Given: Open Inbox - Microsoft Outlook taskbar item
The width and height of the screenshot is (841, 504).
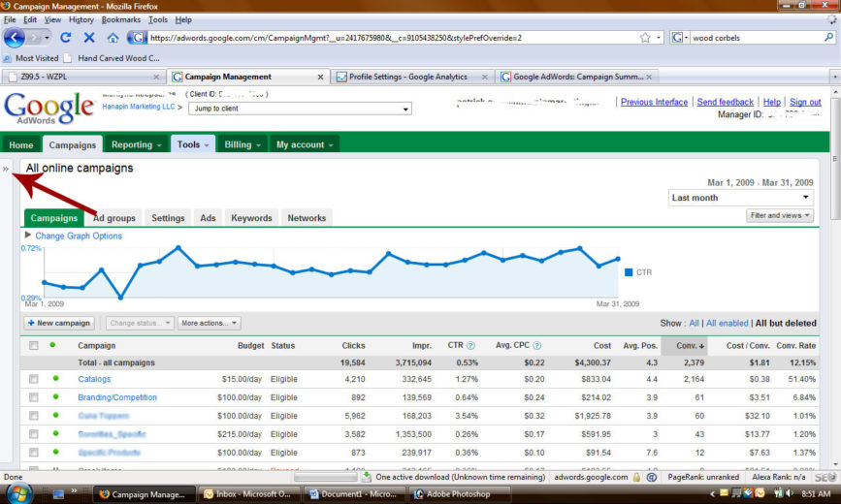Looking at the screenshot, I should 249,493.
